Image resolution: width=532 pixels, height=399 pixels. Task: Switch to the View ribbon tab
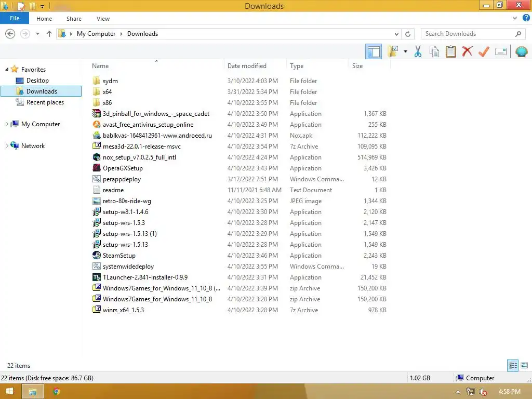coord(103,19)
